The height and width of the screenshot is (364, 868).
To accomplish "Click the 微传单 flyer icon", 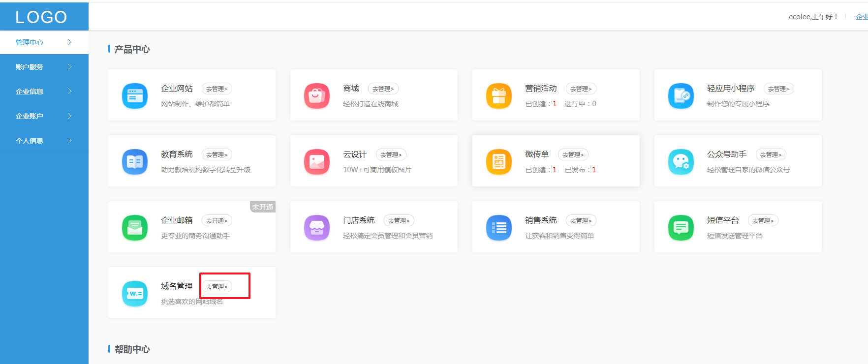I will pos(499,162).
